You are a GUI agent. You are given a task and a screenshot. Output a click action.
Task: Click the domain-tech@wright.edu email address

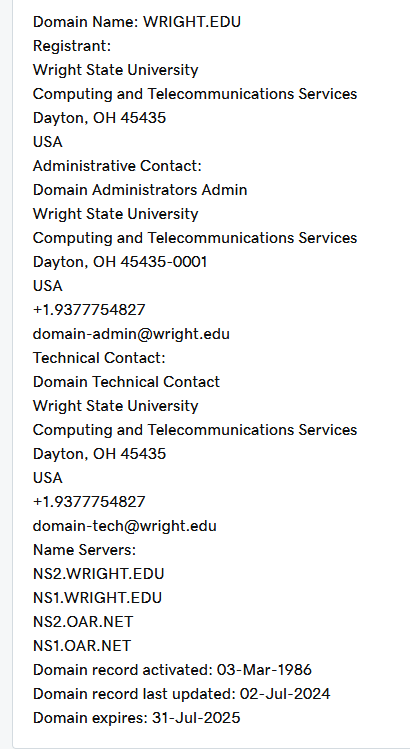coord(125,526)
